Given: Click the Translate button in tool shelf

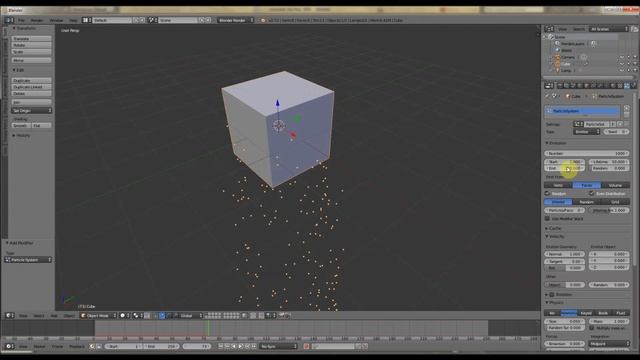Looking at the screenshot, I should coord(31,39).
